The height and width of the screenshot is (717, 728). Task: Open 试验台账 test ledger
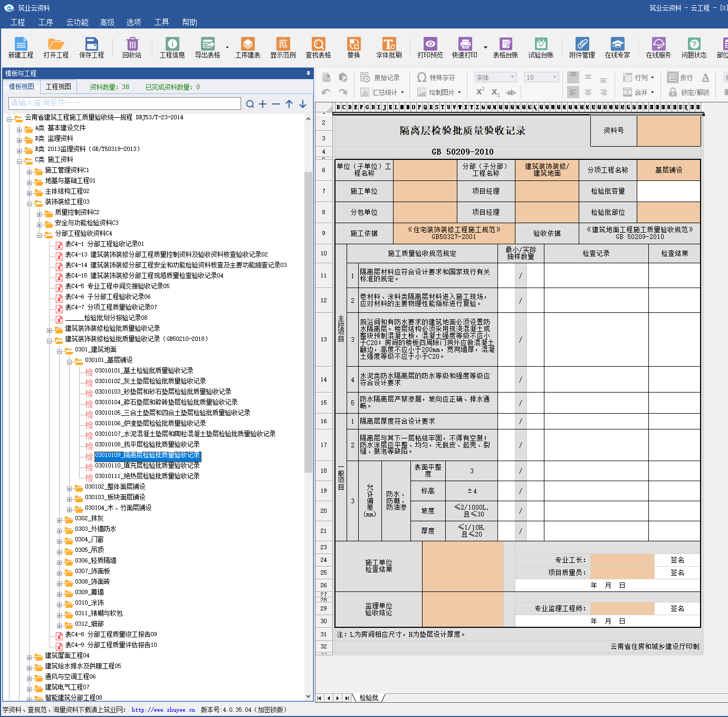[x=541, y=47]
